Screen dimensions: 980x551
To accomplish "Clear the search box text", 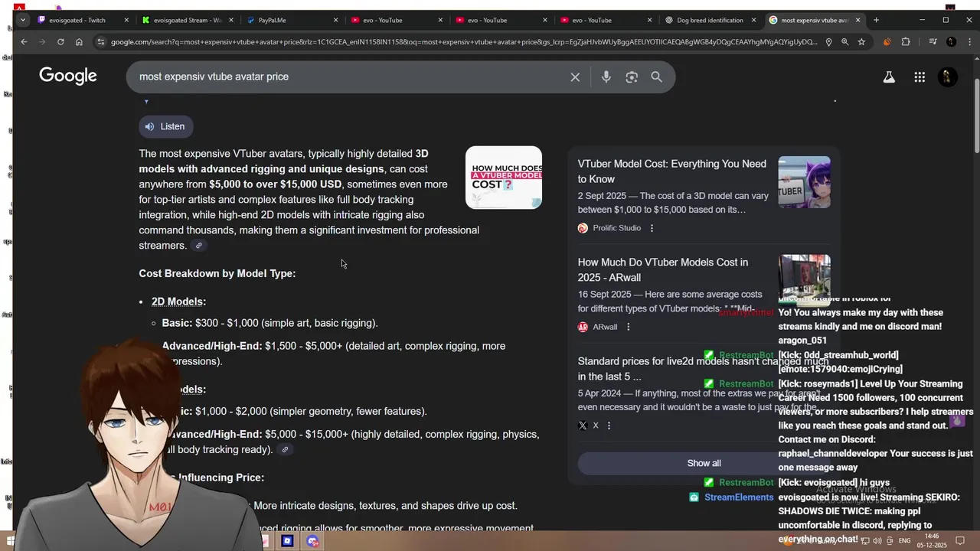I will pos(575,77).
